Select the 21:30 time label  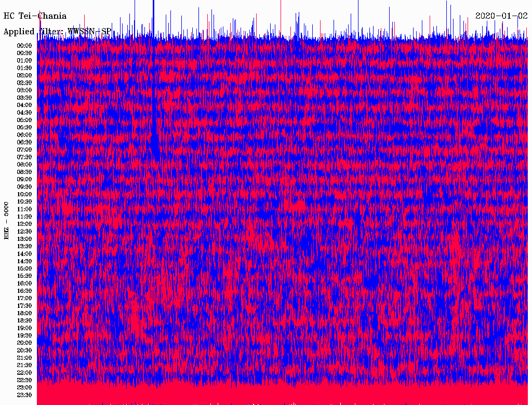24,366
